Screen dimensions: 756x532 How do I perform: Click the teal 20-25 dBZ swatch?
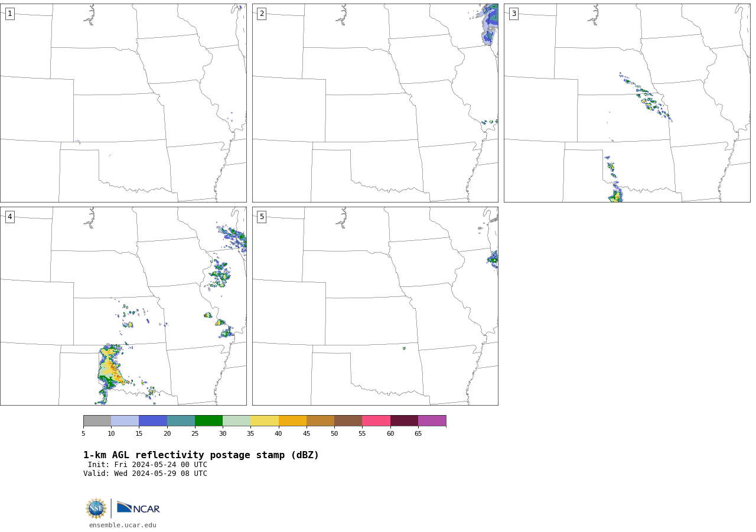(x=181, y=420)
